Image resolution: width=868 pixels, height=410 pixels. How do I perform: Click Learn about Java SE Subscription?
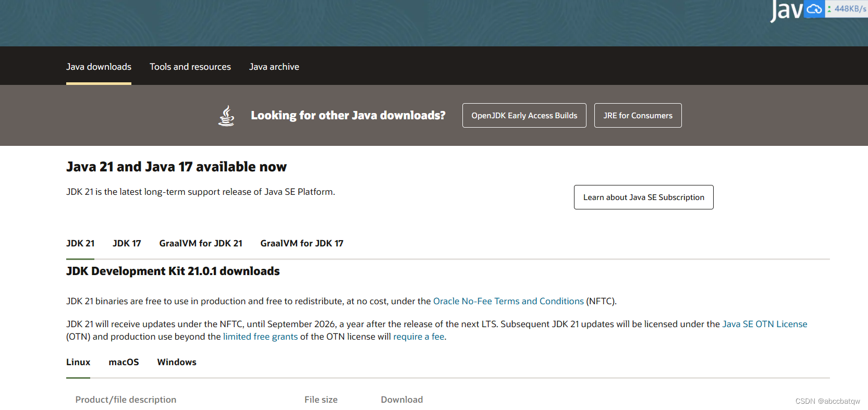644,197
